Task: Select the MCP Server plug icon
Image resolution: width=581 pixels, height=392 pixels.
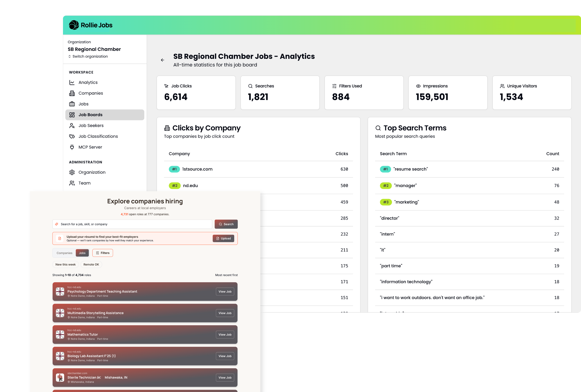Action: (72, 147)
